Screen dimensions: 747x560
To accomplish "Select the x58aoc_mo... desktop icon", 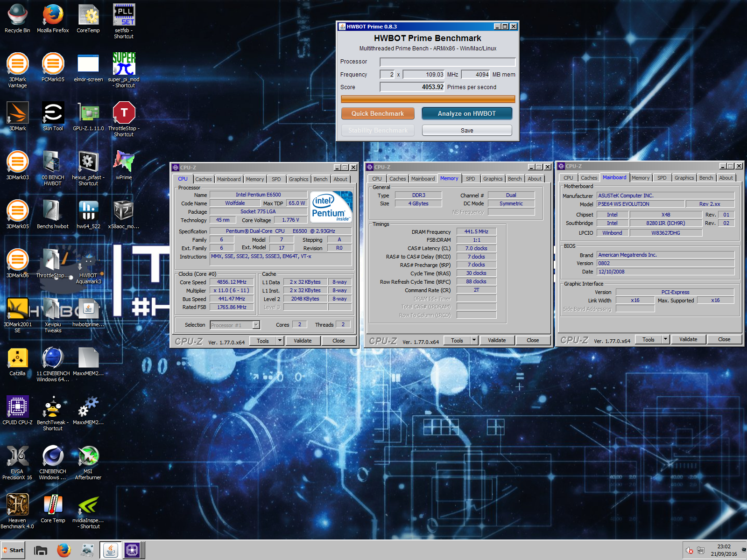I will [x=124, y=215].
